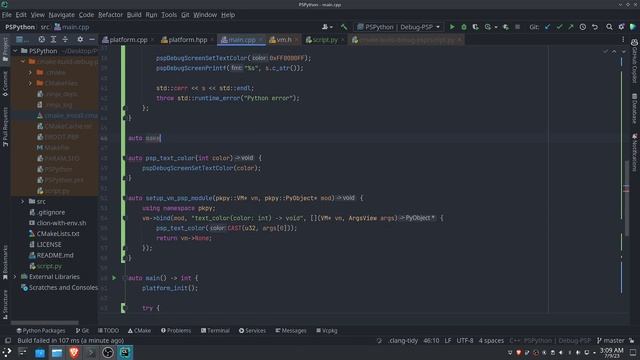
Task: Collapse the cmake-build-debug folder
Action: (x=22, y=62)
